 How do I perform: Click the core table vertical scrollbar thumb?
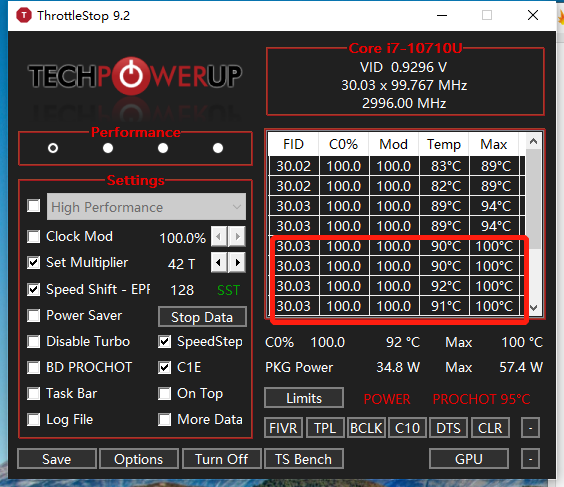pos(534,199)
